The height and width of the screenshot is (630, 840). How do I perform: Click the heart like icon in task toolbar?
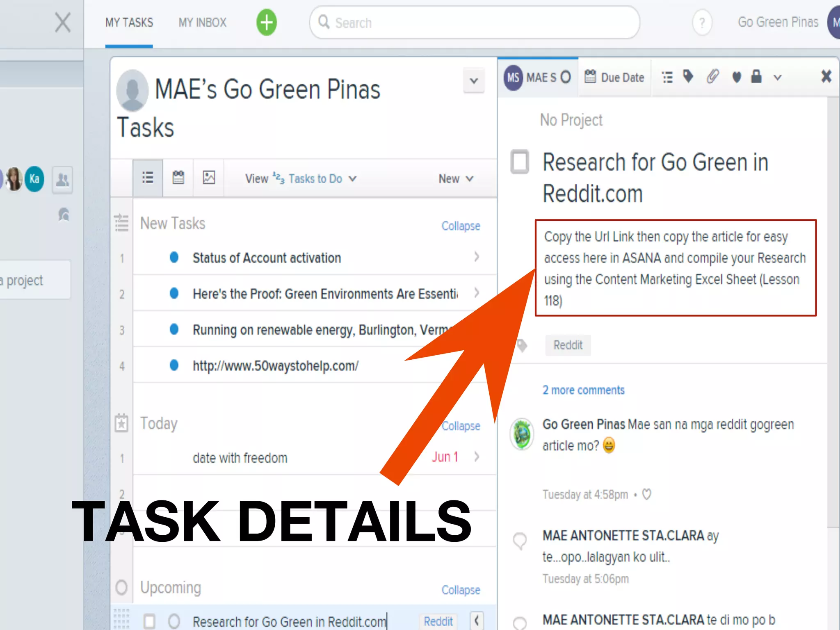click(737, 77)
